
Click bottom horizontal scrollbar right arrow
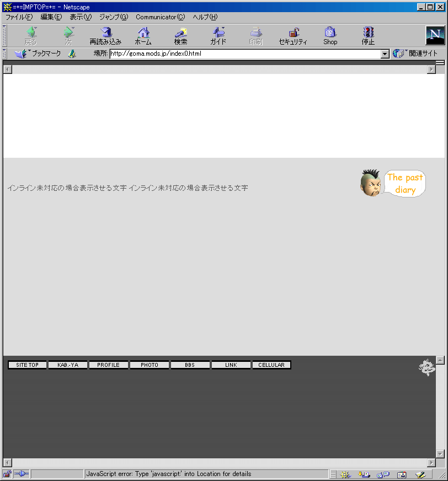tap(431, 462)
